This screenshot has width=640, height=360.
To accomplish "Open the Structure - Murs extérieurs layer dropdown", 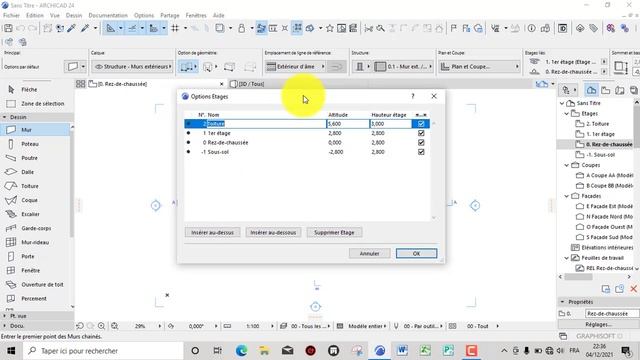I will click(132, 67).
